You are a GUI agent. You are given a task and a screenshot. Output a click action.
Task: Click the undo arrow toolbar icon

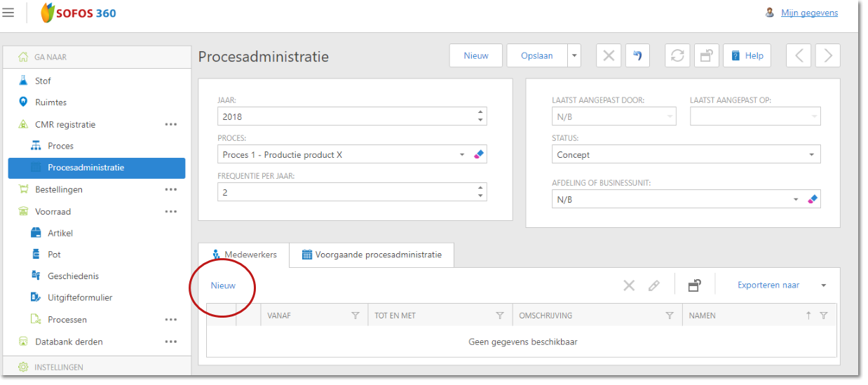click(637, 56)
